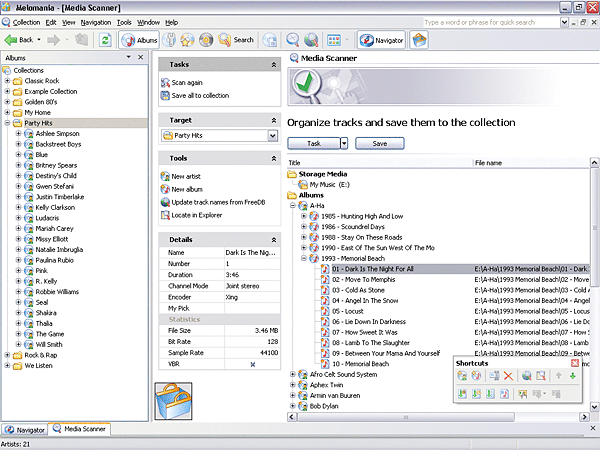Click the Albums toolbar button

(x=140, y=40)
